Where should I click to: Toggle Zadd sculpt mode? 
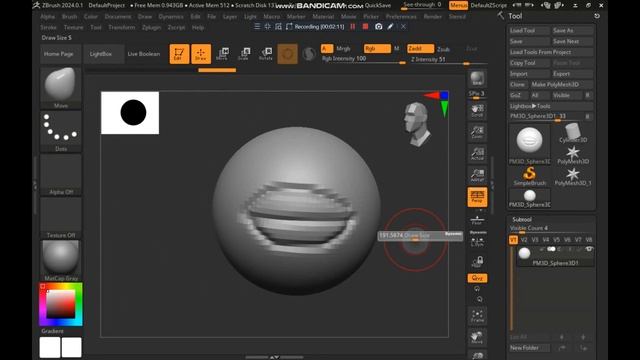pos(420,49)
